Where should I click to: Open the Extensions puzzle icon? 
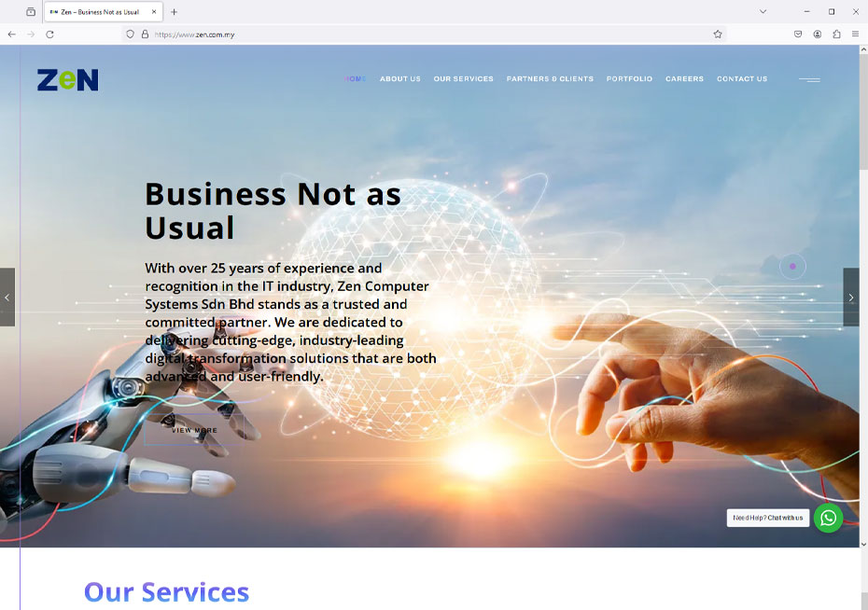click(x=836, y=35)
